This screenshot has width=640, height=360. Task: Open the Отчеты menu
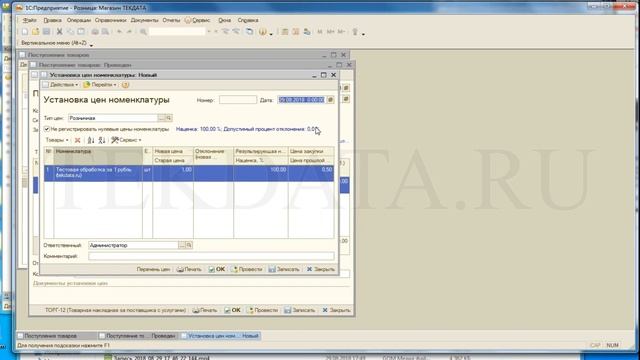pyautogui.click(x=171, y=20)
